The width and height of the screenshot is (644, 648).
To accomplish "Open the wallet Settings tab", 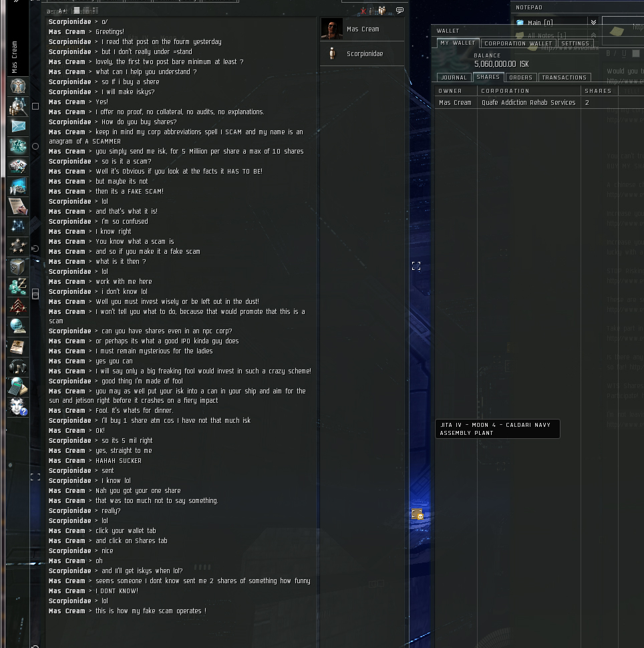I will click(x=575, y=43).
